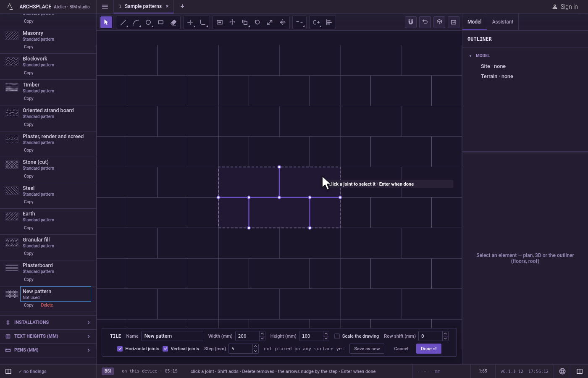The image size is (588, 378).
Task: Activate the eraser tool
Action: (173, 22)
